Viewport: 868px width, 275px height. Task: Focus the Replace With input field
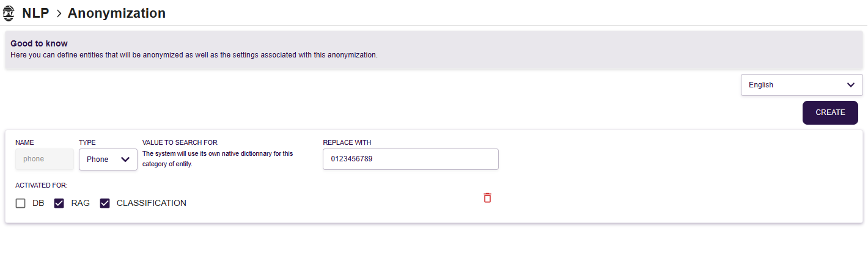point(411,159)
